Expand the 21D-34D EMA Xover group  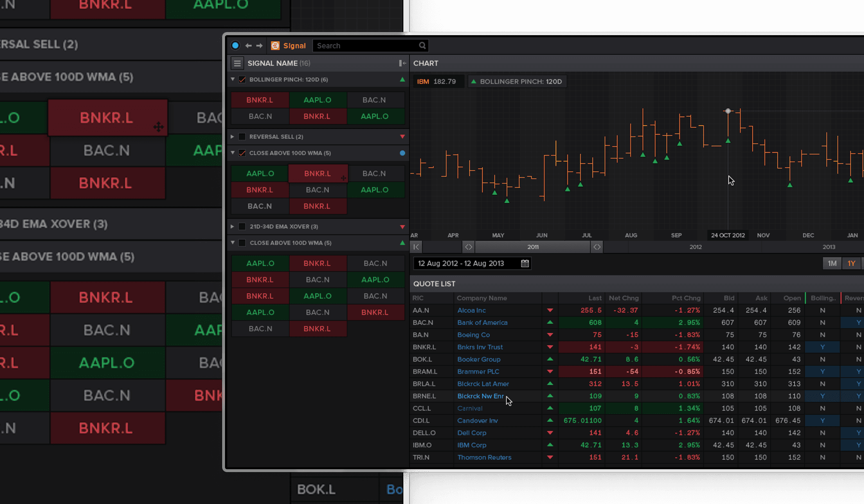coord(232,226)
